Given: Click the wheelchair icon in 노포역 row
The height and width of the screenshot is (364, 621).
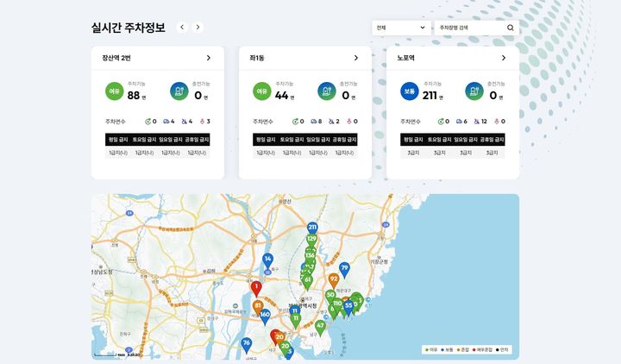Looking at the screenshot, I should 476,122.
